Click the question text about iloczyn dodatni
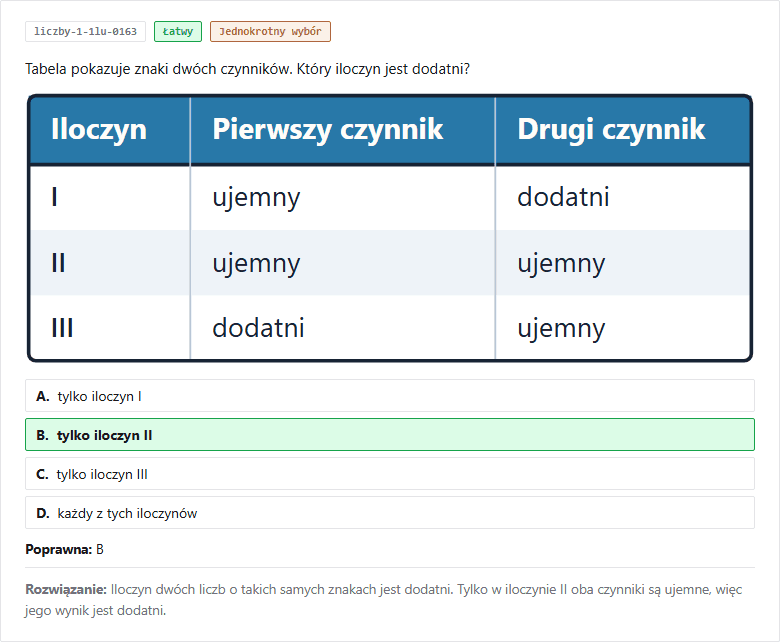 point(247,69)
